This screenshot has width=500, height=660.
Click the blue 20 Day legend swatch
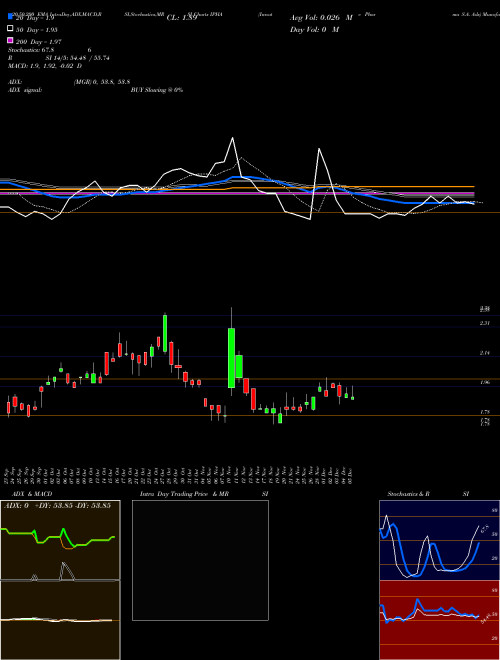point(11,17)
